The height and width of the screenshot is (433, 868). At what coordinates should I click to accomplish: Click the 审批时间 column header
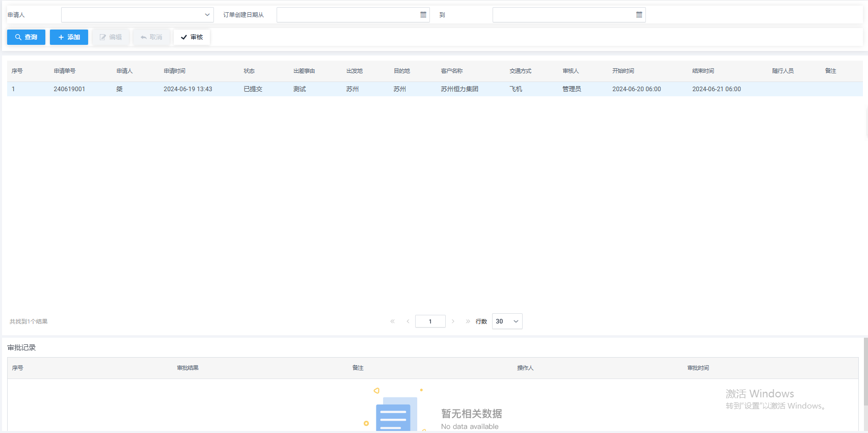pos(698,368)
